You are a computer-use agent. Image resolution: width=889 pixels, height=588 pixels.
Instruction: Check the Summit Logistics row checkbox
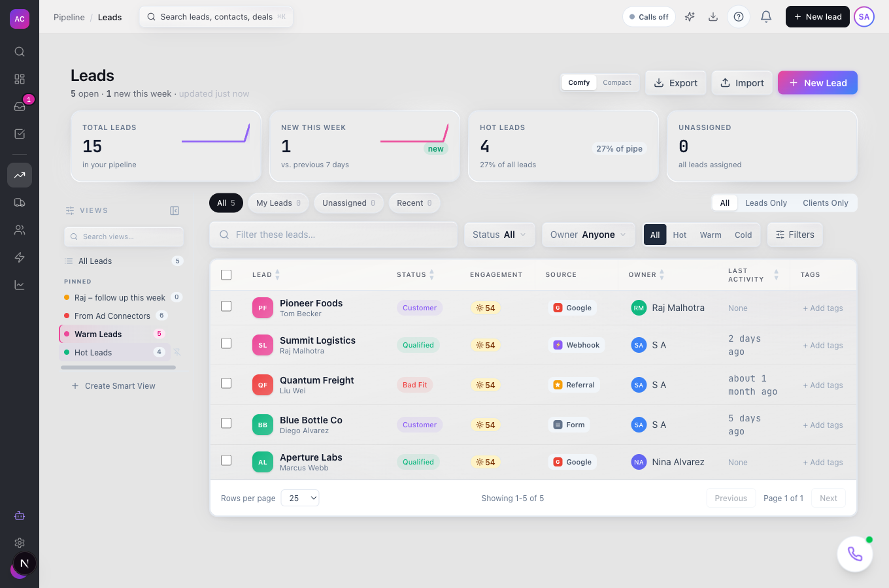[226, 344]
